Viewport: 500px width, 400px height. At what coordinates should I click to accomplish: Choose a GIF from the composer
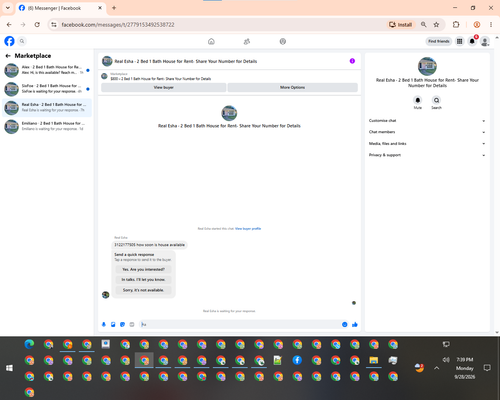[132, 324]
